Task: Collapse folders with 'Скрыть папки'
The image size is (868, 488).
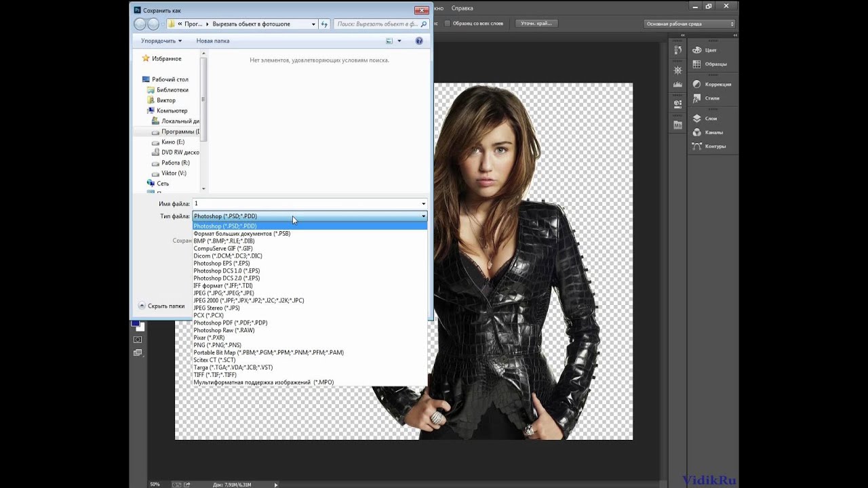Action: coord(161,306)
